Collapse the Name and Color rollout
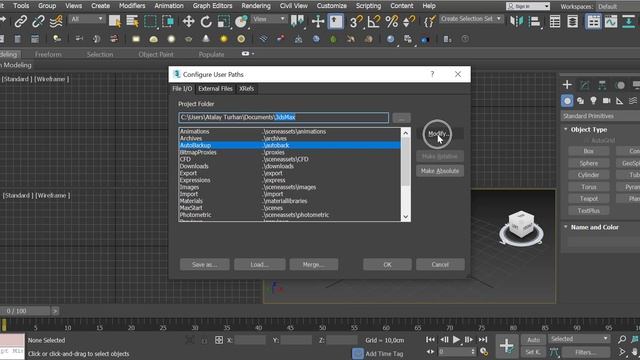This screenshot has height=360, width=640. (x=566, y=227)
